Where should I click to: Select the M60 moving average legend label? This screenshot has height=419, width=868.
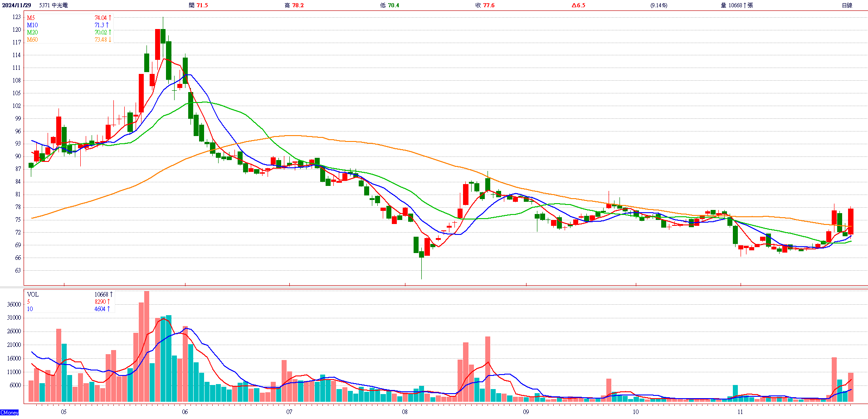(x=32, y=40)
